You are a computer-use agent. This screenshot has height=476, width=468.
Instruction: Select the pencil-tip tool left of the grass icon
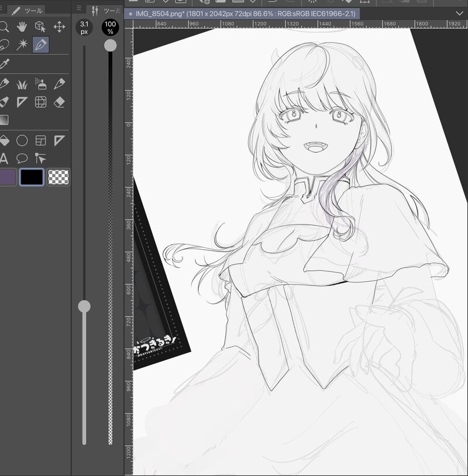coord(4,84)
